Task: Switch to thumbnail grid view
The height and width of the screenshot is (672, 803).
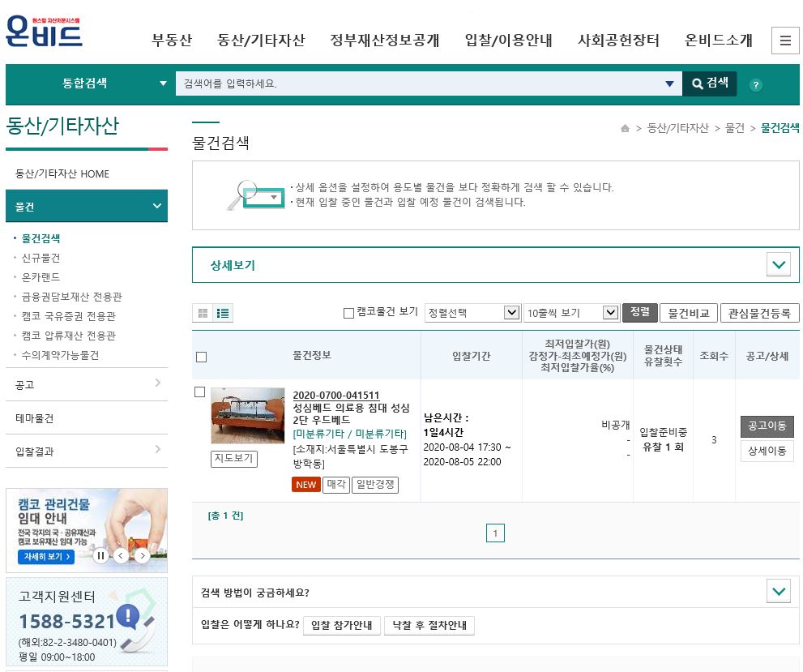Action: (x=203, y=313)
